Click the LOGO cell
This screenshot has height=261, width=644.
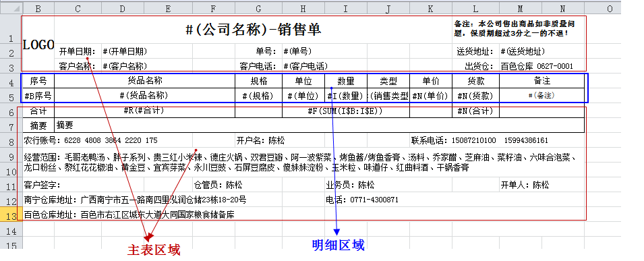(38, 45)
